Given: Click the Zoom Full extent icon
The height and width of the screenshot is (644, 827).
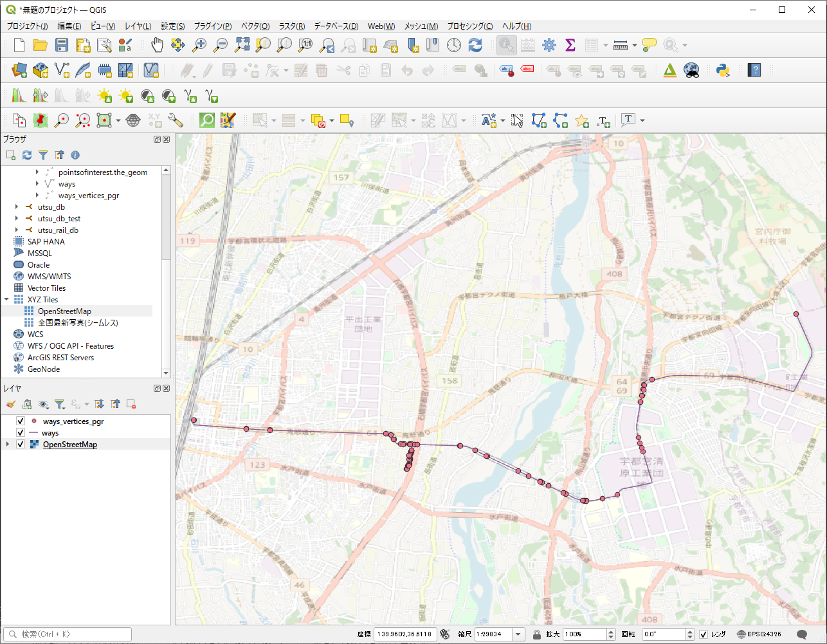Looking at the screenshot, I should 242,45.
